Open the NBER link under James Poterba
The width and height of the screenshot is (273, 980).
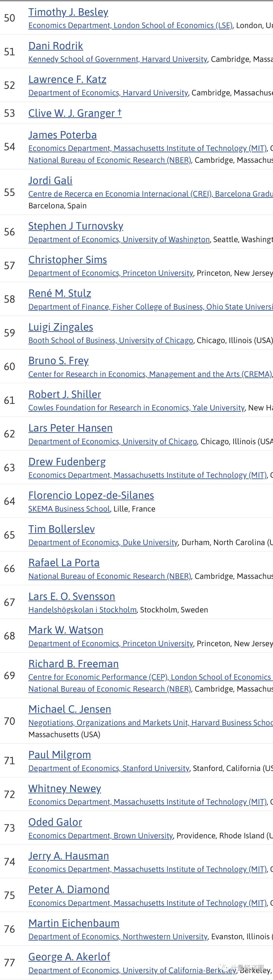[x=109, y=160]
